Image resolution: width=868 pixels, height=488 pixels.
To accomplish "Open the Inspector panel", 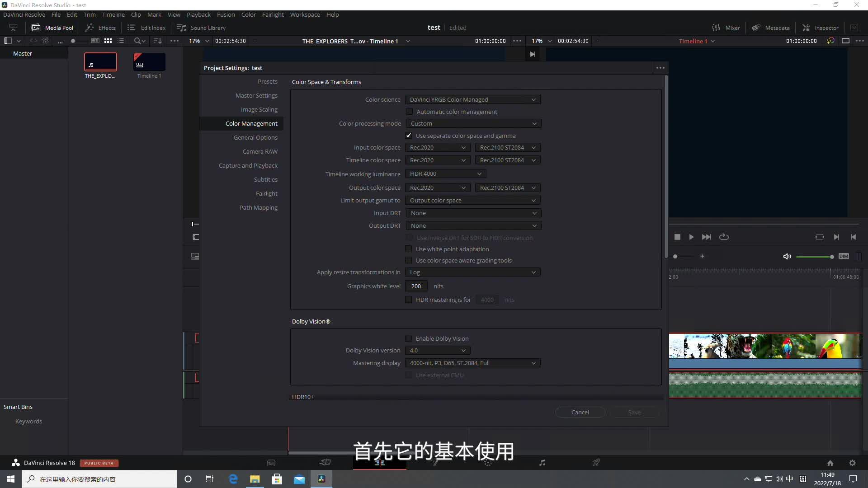I will coord(820,28).
